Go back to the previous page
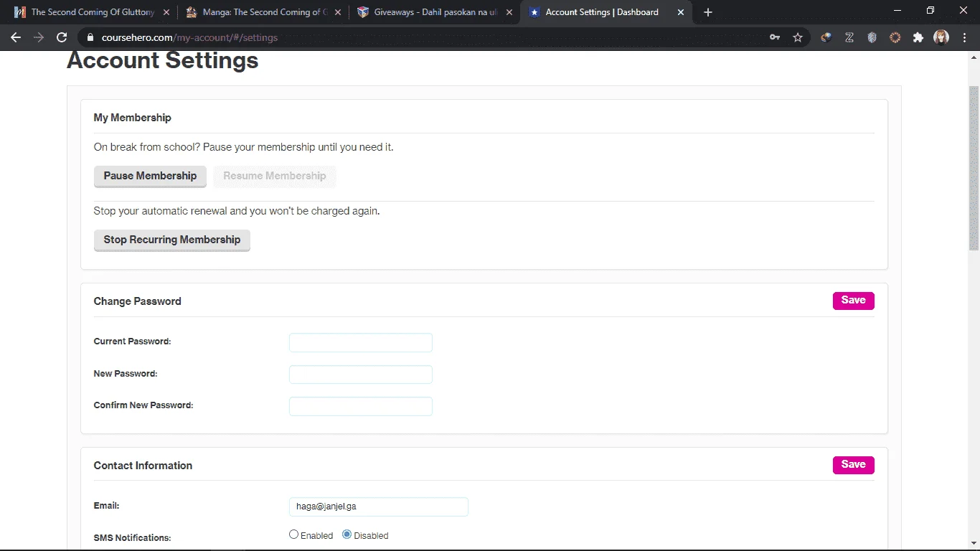The width and height of the screenshot is (980, 551). click(x=16, y=37)
